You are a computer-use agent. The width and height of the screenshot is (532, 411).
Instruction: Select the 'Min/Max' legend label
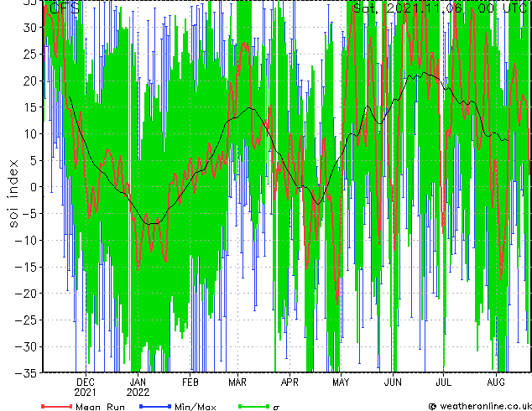click(195, 407)
